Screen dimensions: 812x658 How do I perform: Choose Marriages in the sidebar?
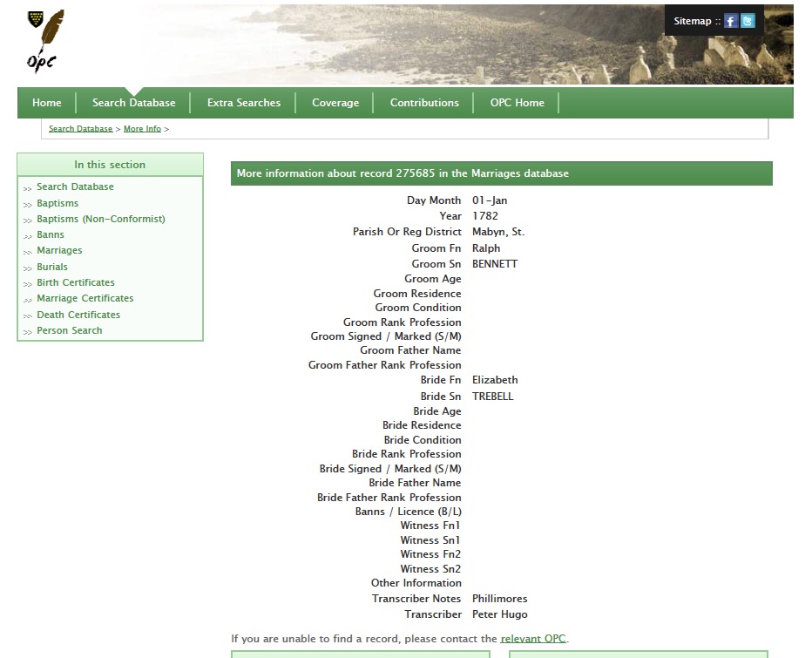pos(59,250)
